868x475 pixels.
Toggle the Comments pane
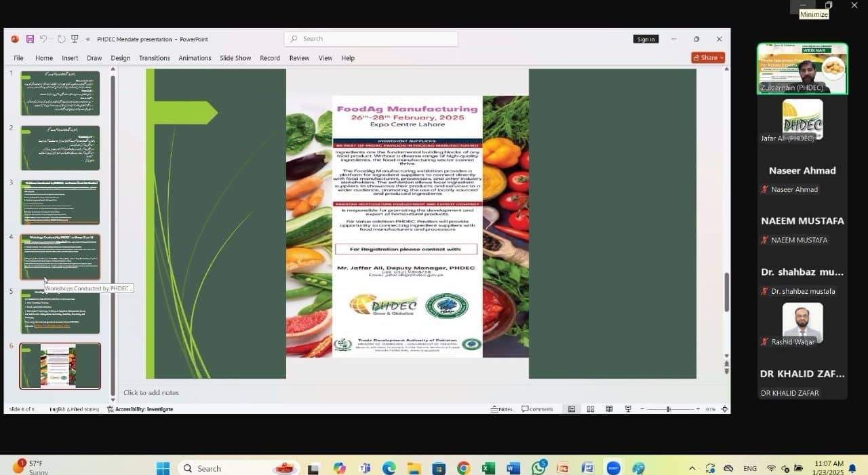537,409
